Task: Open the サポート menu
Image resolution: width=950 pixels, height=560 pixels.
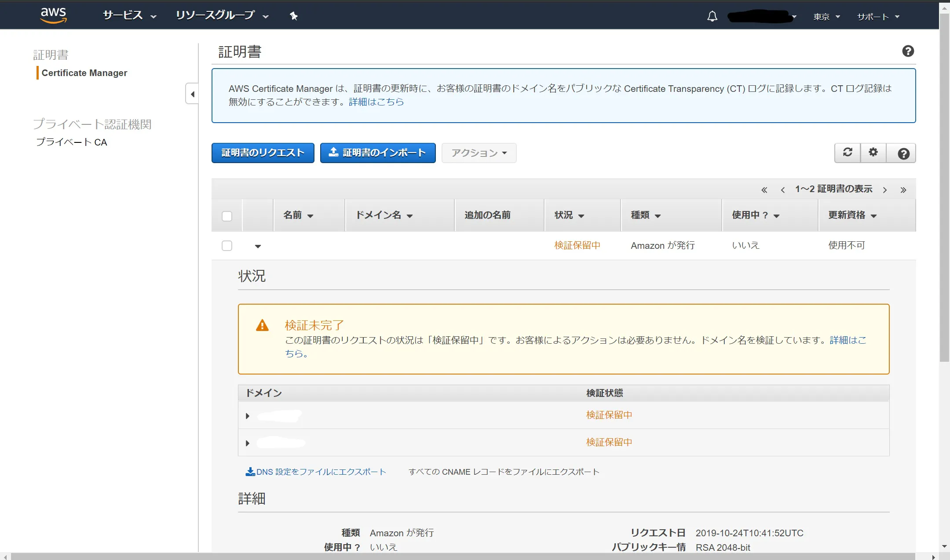Action: [x=878, y=17]
